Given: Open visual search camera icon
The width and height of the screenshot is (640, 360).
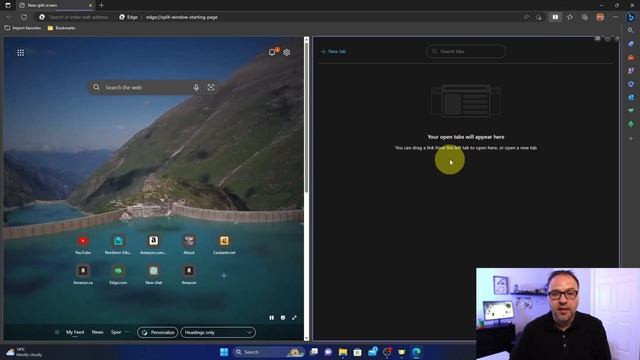Looking at the screenshot, I should (211, 87).
